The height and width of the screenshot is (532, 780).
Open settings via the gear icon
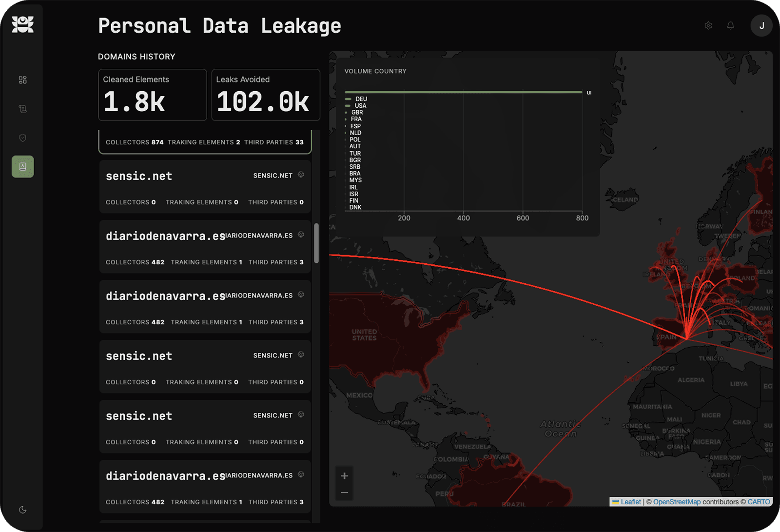coord(708,25)
